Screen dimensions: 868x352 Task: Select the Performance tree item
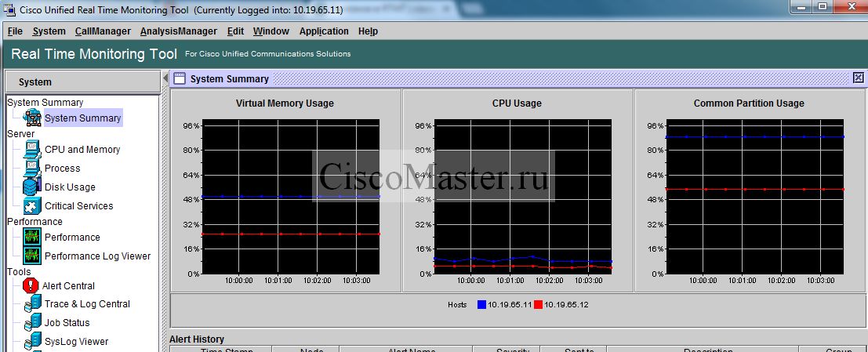(72, 238)
